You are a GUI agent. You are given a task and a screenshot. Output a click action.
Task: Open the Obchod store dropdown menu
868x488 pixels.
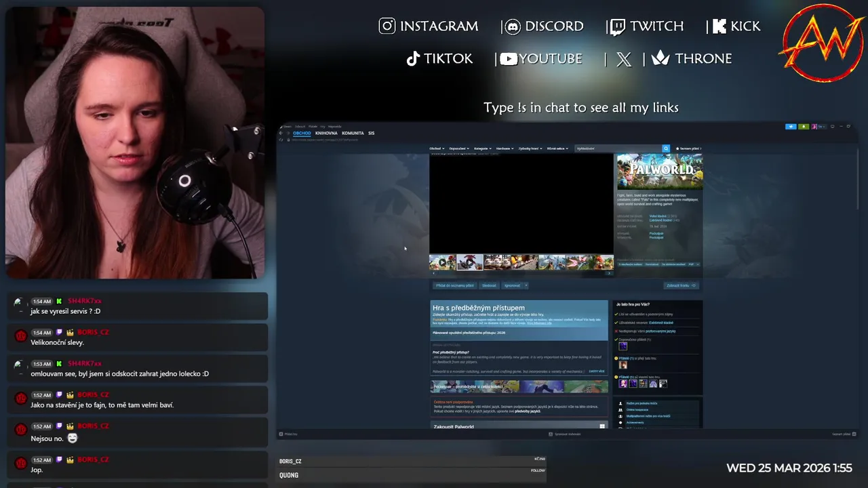(437, 148)
